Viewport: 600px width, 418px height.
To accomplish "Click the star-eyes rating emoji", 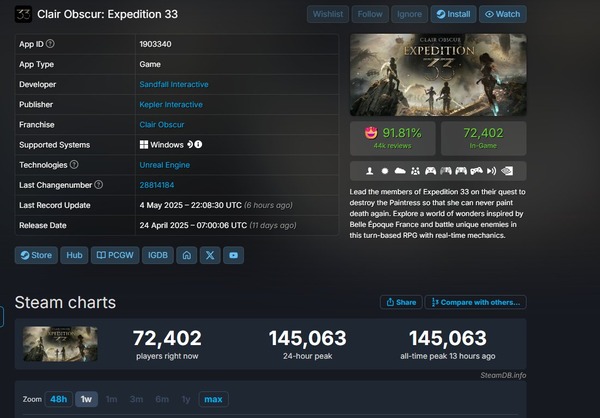I will [371, 133].
